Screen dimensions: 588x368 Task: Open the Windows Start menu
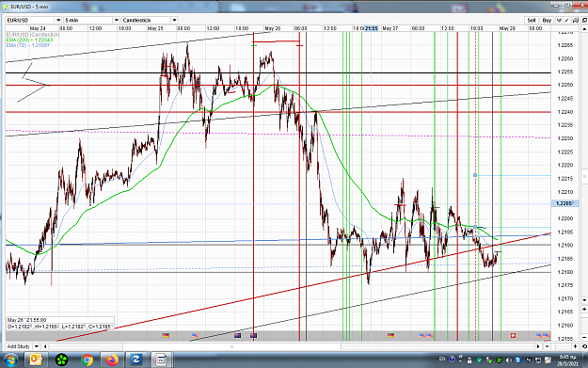coord(10,360)
